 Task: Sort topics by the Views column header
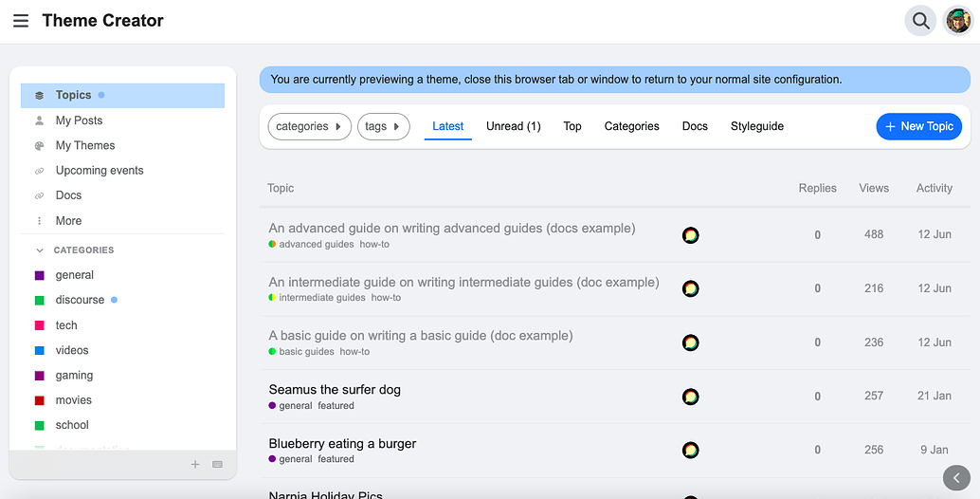click(x=873, y=188)
